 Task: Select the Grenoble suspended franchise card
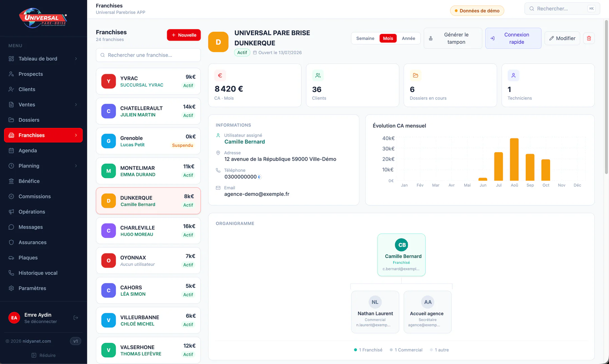148,141
